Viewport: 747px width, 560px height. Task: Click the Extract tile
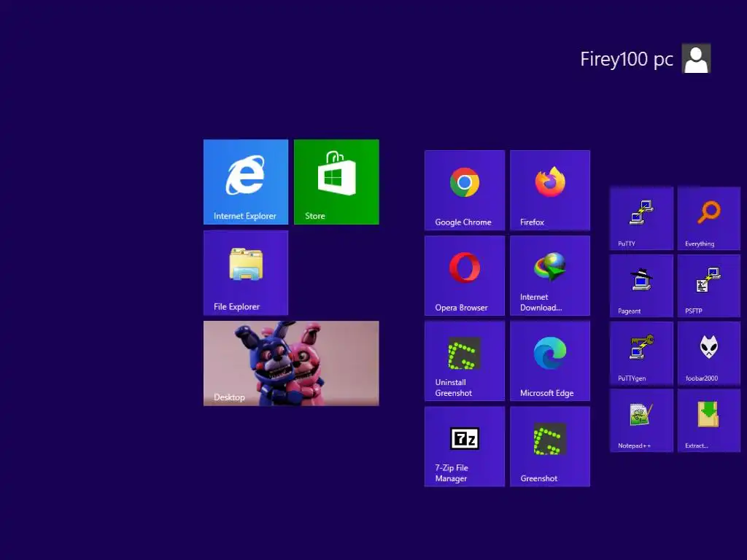[x=709, y=421]
